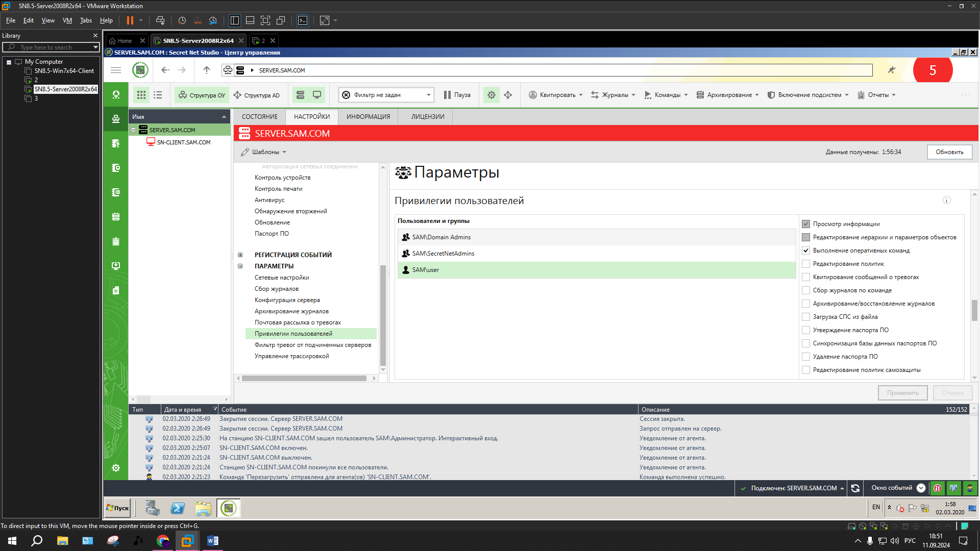Click the Применить button
Image resolution: width=980 pixels, height=551 pixels.
(902, 393)
